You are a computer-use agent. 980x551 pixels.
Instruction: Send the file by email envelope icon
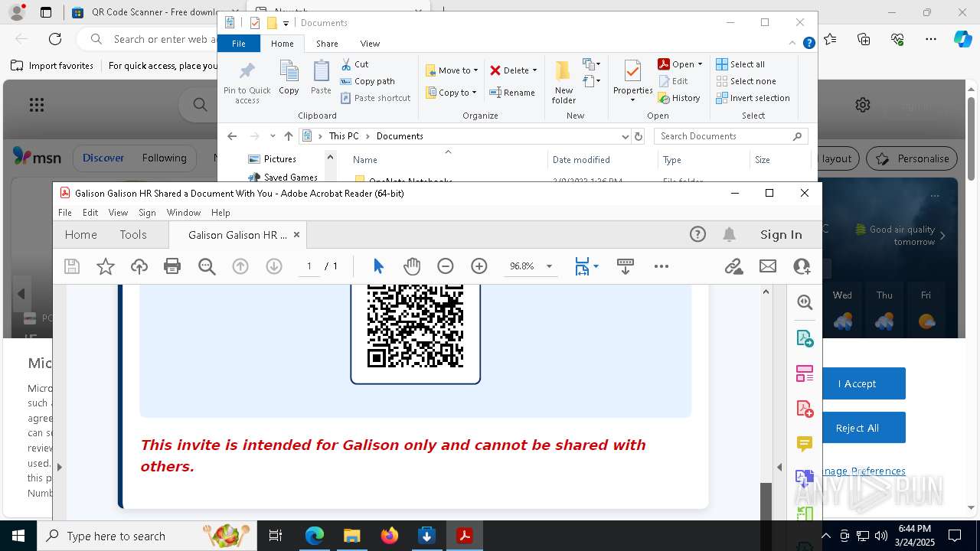pyautogui.click(x=768, y=266)
